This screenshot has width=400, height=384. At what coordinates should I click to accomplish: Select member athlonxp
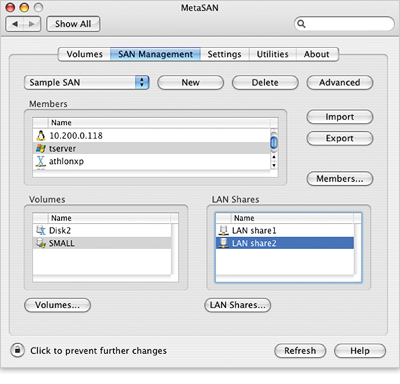click(151, 161)
